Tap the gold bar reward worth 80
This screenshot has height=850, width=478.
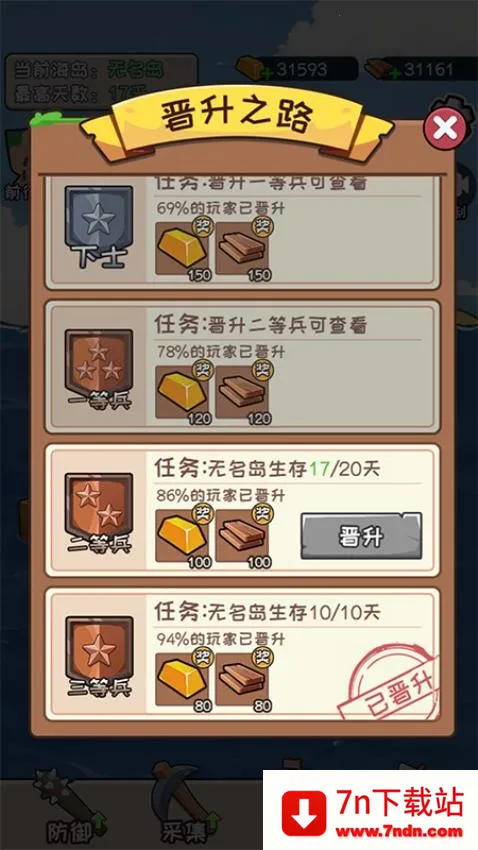183,679
